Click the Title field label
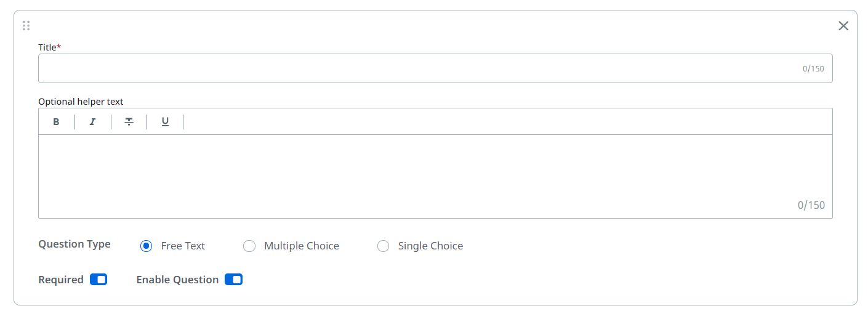 pos(47,47)
